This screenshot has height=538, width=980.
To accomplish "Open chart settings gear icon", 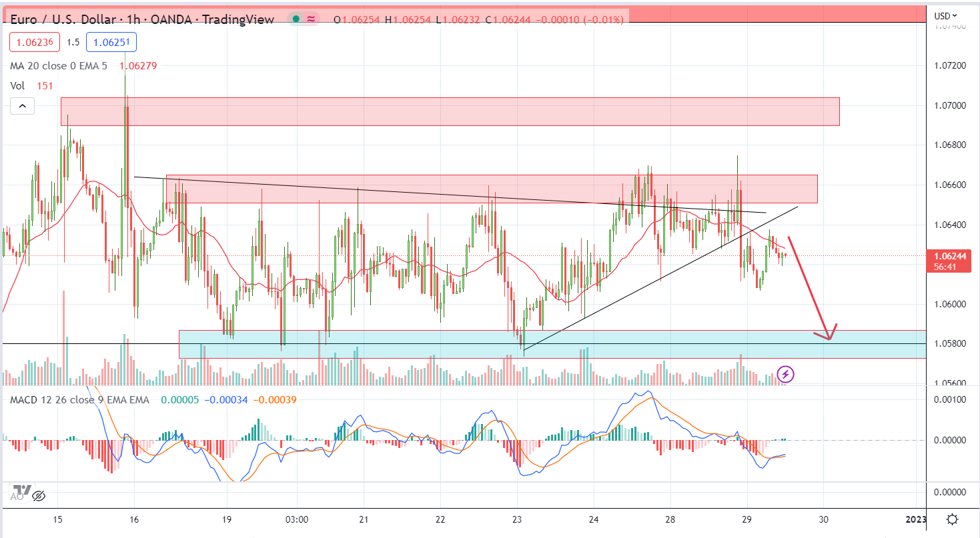I will pyautogui.click(x=953, y=519).
